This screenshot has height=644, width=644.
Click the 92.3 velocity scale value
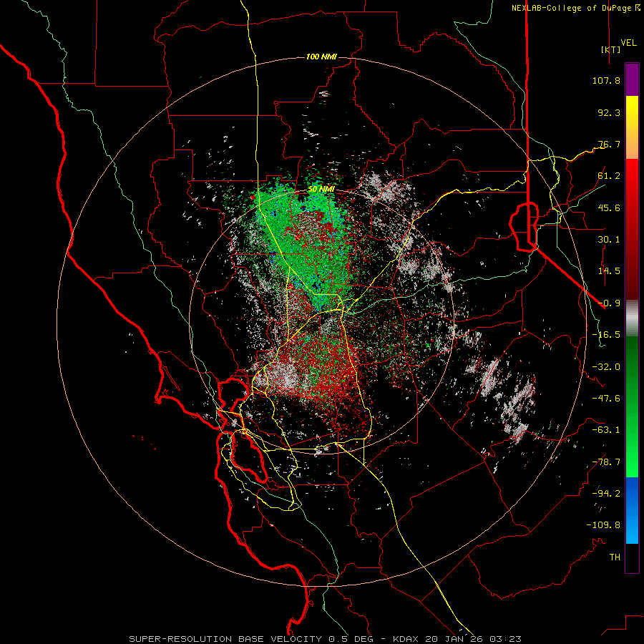click(x=609, y=112)
